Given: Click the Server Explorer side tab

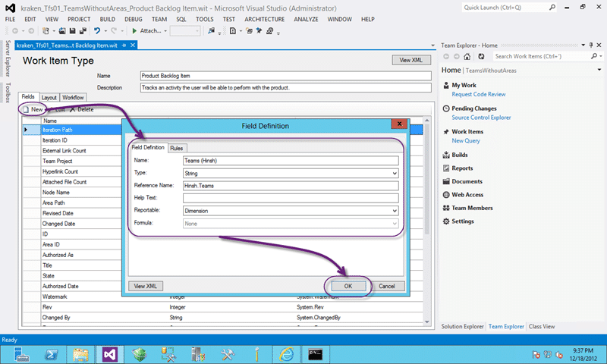Looking at the screenshot, I should (8, 58).
